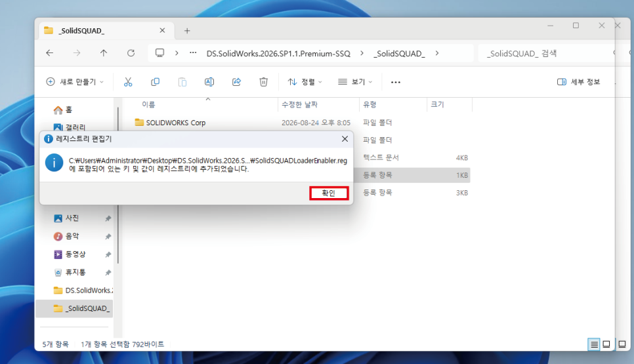
Task: Delete with the trash can icon
Action: 264,82
